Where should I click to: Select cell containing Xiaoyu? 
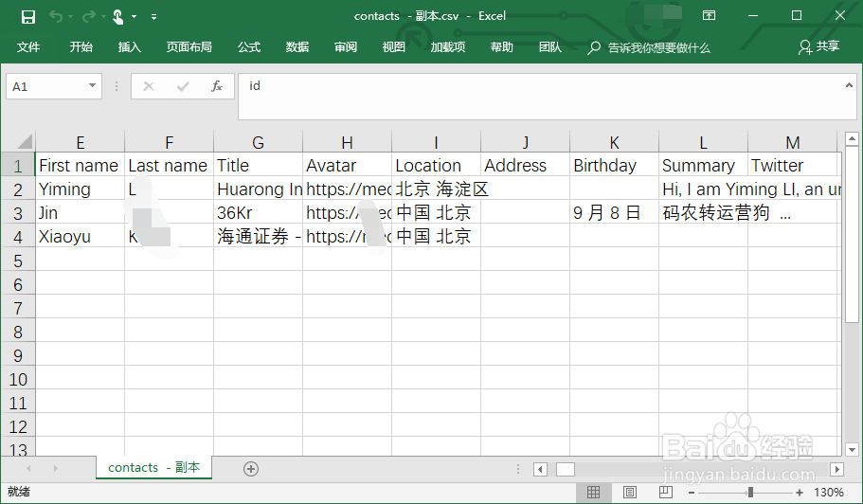pos(81,236)
